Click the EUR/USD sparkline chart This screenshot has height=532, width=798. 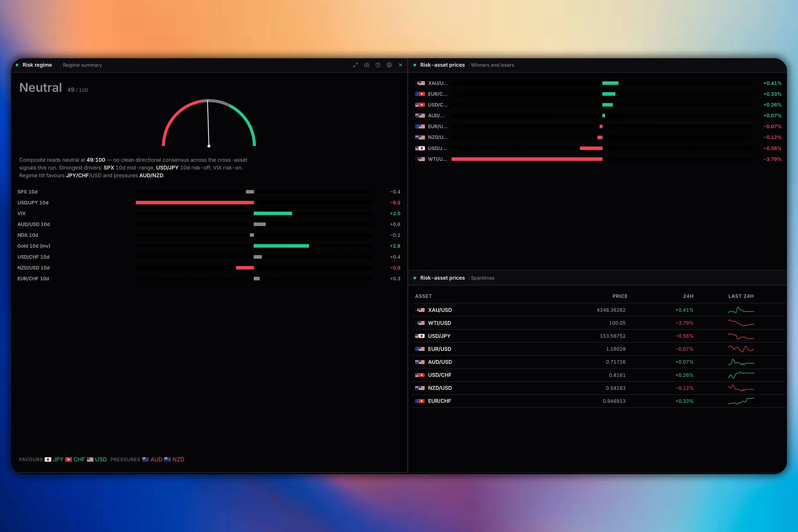coord(741,349)
